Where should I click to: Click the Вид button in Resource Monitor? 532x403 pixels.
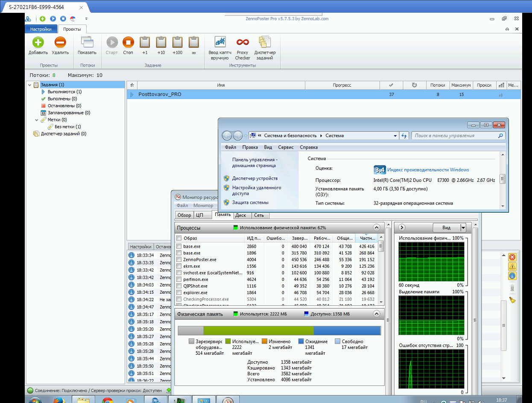(446, 228)
